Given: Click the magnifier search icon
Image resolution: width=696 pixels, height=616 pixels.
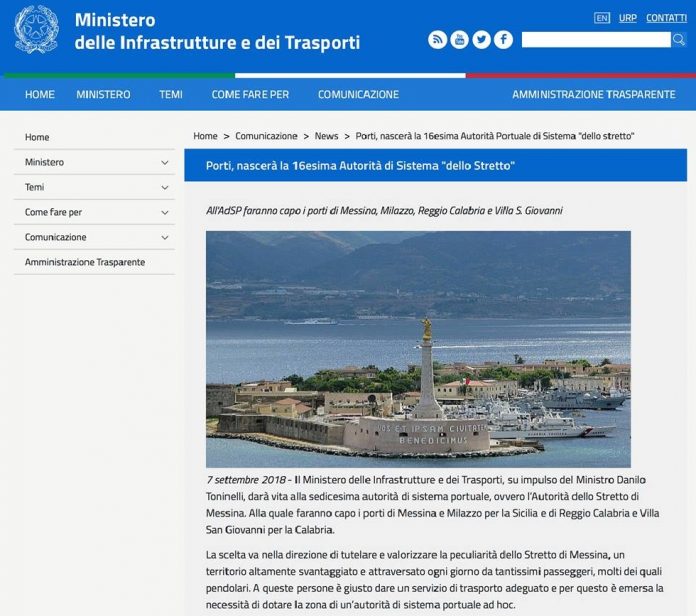Looking at the screenshot, I should point(678,40).
